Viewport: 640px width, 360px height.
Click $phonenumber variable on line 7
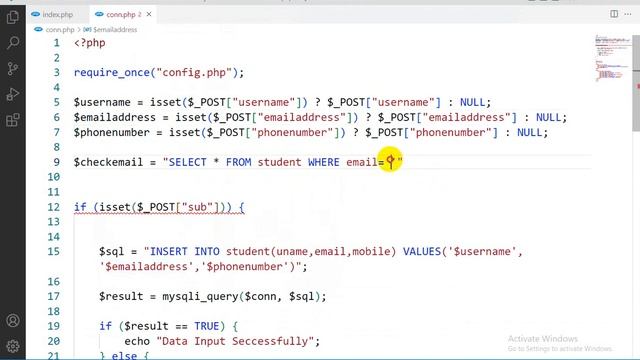coord(111,133)
